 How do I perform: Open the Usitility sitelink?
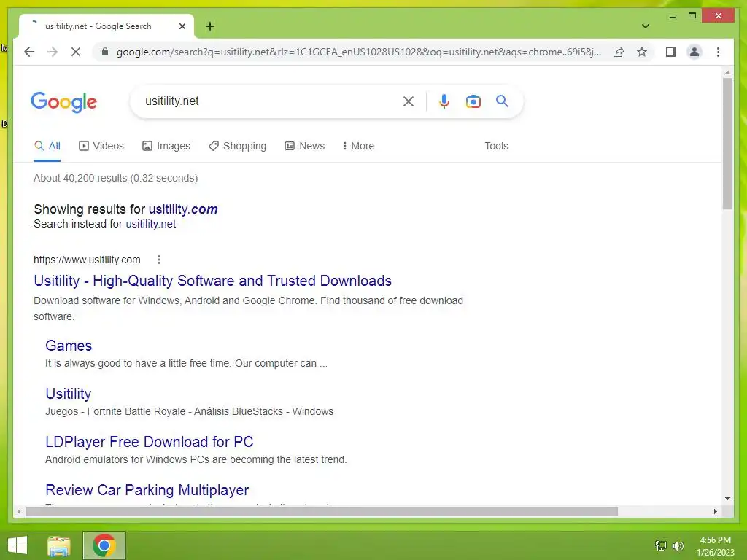[x=68, y=394]
